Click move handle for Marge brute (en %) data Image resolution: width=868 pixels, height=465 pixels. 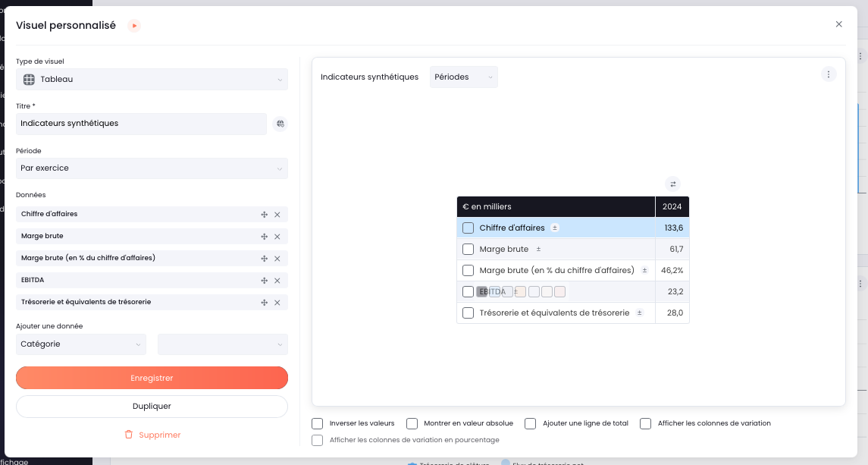tap(264, 259)
